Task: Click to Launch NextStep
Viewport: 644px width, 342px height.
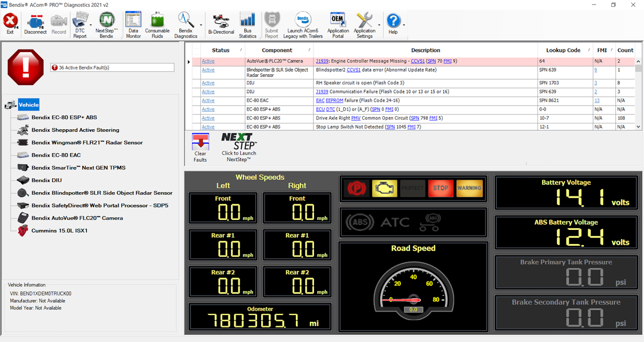Action: (x=238, y=146)
